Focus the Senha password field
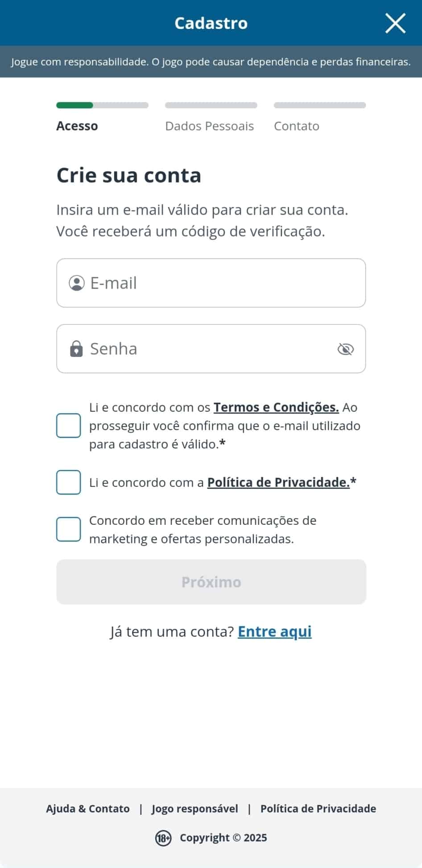The height and width of the screenshot is (868, 422). pyautogui.click(x=210, y=349)
